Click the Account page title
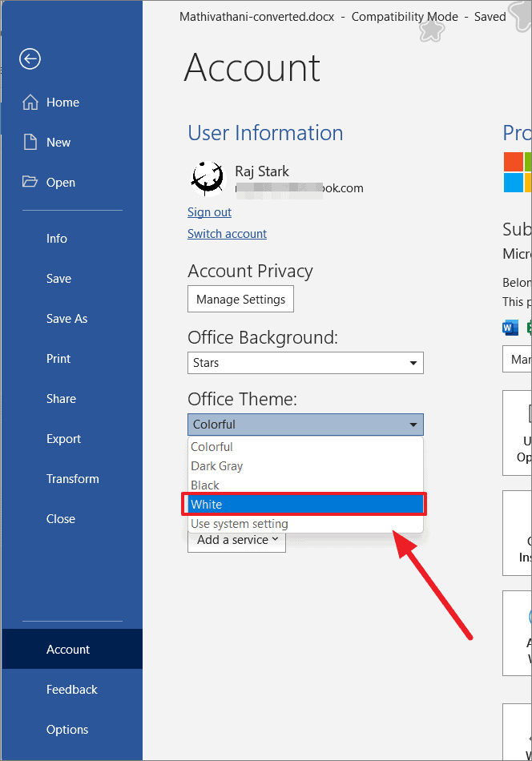The image size is (532, 761). (x=252, y=67)
